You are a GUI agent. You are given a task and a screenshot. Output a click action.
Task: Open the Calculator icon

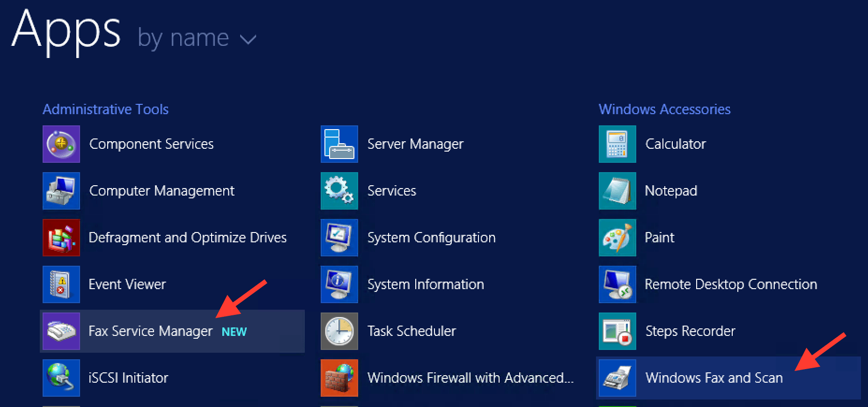click(618, 144)
